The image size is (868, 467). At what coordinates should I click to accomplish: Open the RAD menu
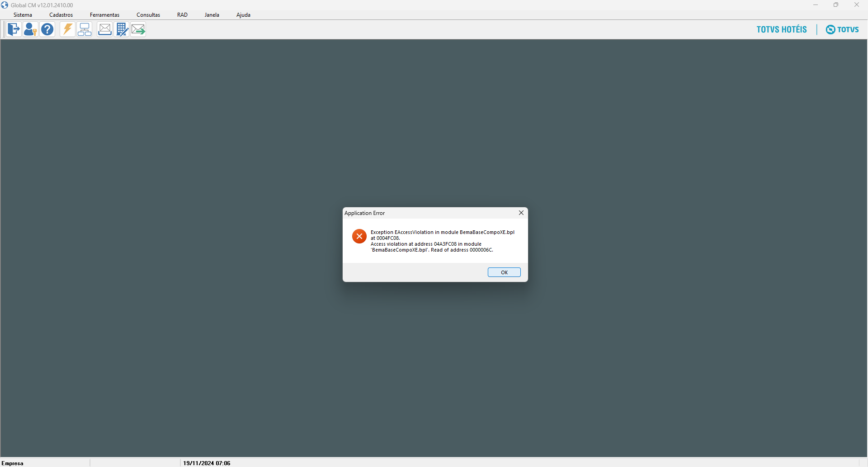[182, 15]
